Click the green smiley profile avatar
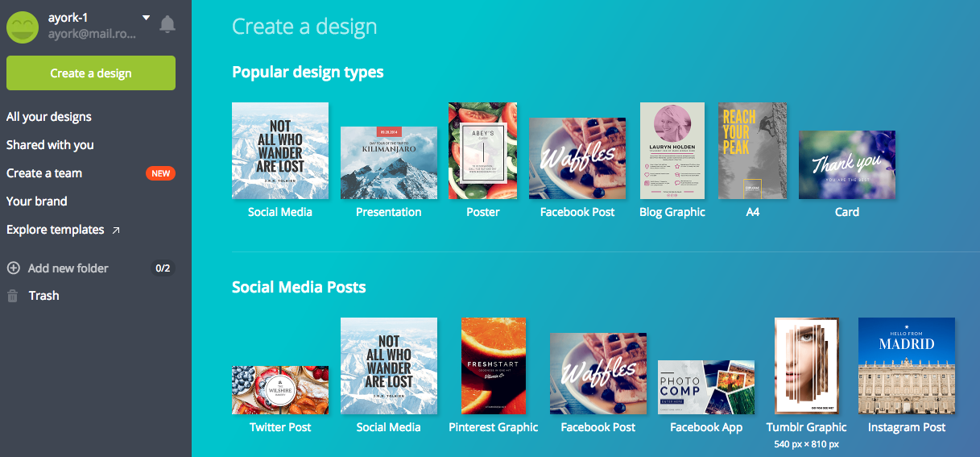This screenshot has width=980, height=457. (x=23, y=27)
